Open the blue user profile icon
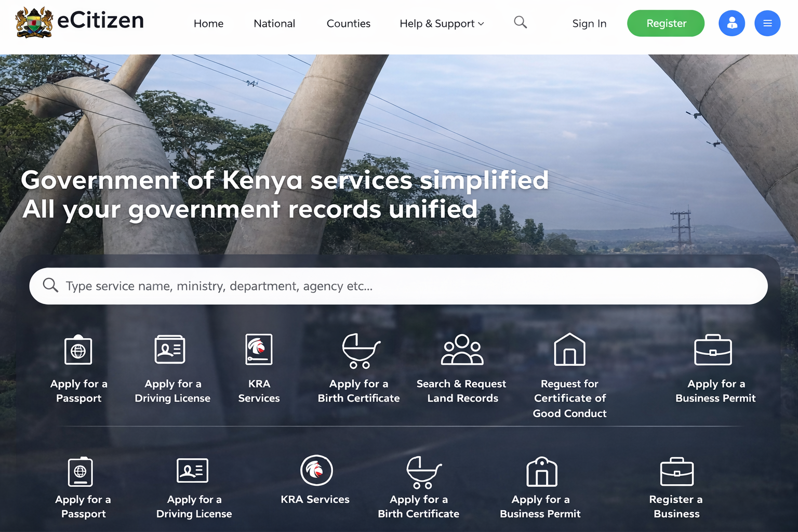The image size is (798, 532). (x=731, y=23)
